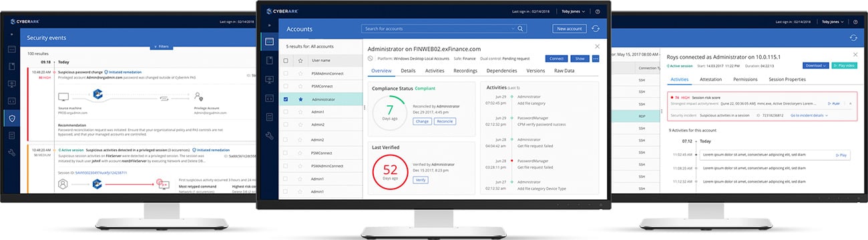Open the wrench tools icon in center sidebar

click(x=269, y=136)
